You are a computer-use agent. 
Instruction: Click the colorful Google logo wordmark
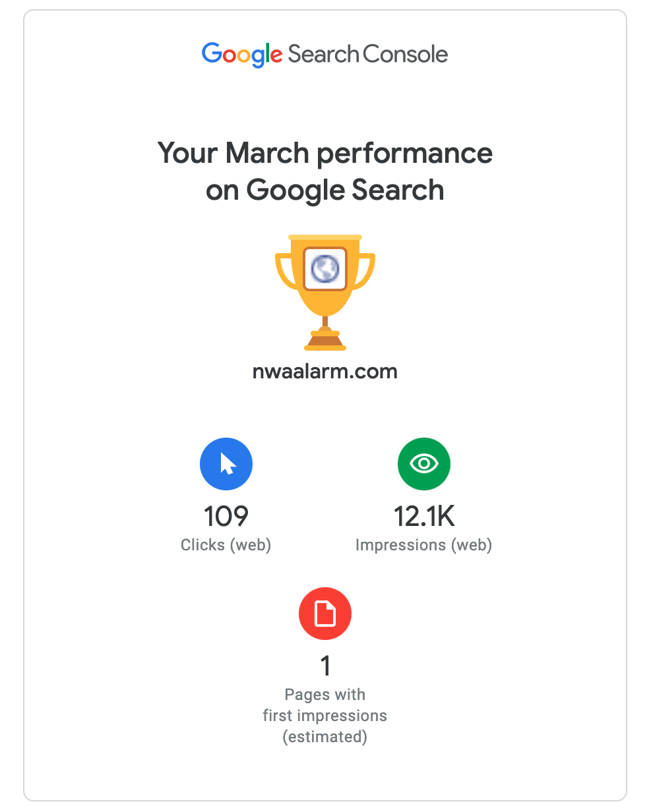coord(242,54)
